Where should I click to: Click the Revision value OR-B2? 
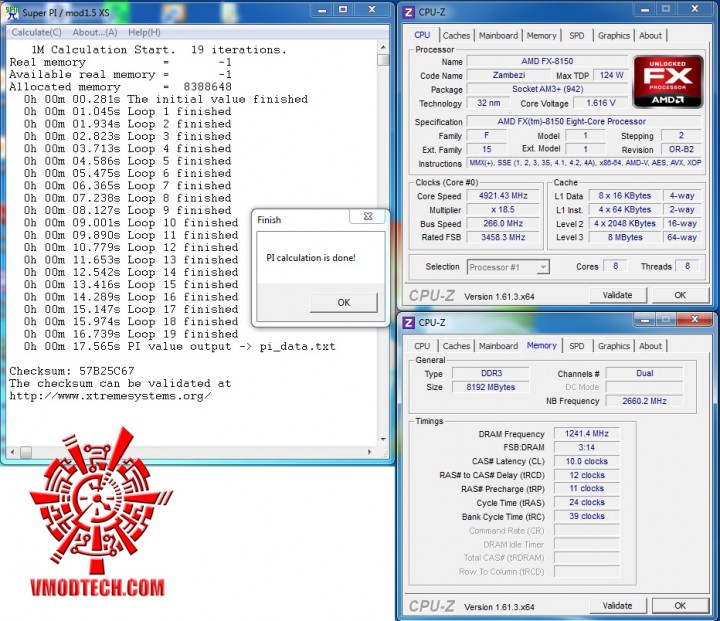point(681,149)
